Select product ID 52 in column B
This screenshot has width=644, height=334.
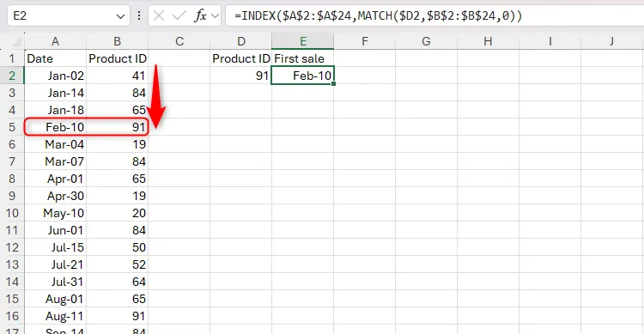pyautogui.click(x=118, y=264)
